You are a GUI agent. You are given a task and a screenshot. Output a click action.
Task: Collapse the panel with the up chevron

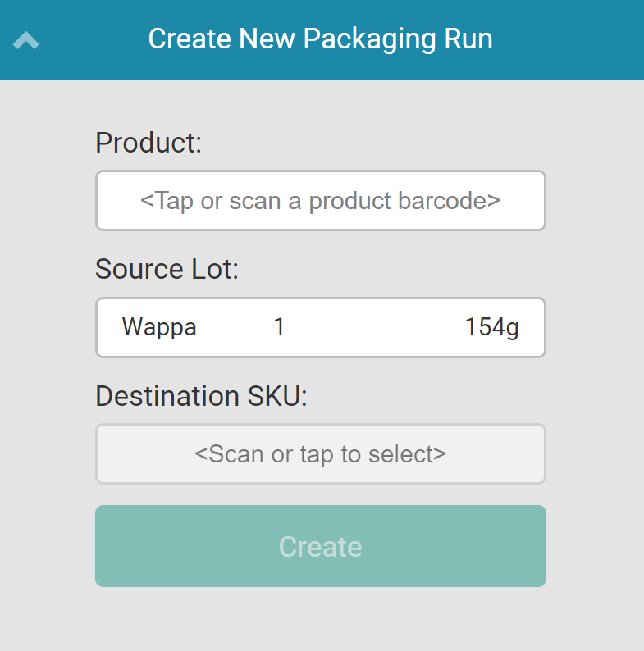(x=26, y=39)
